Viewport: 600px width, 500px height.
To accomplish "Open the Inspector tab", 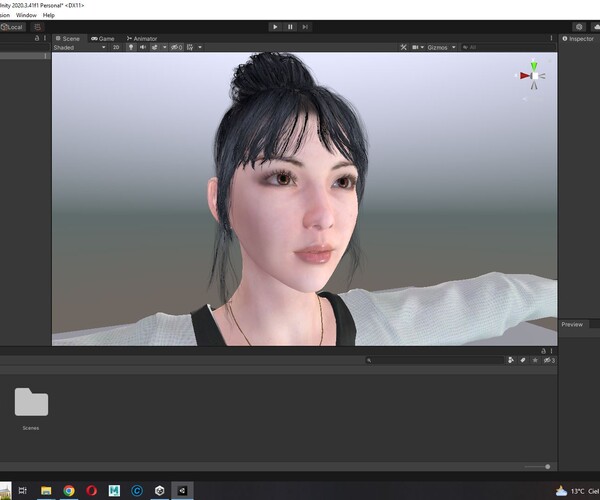I will tap(578, 39).
